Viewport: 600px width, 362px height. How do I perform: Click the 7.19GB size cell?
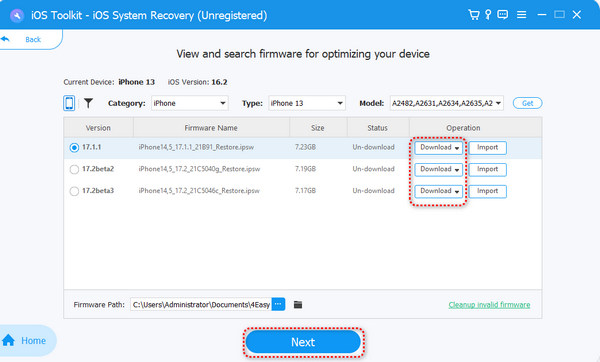coord(305,169)
